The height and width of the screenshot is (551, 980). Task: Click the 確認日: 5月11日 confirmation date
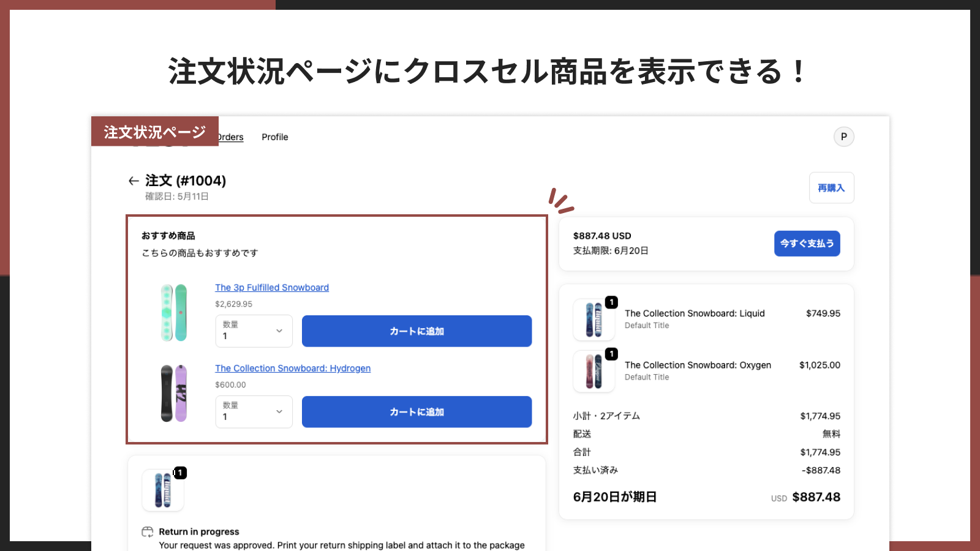(177, 196)
